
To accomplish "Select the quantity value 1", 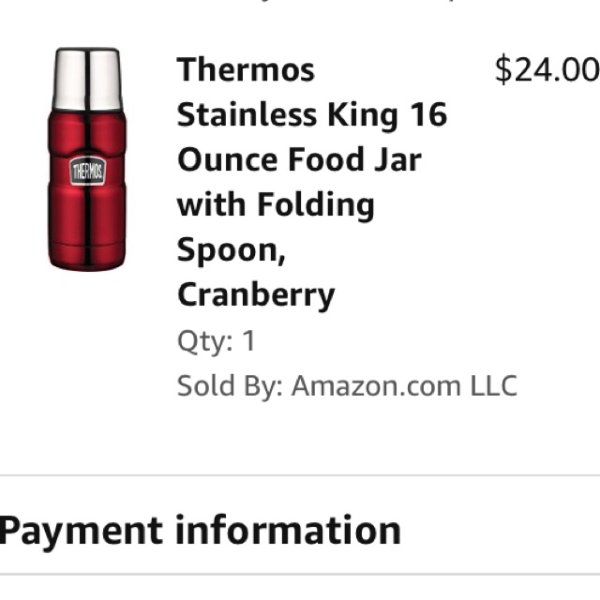I will pyautogui.click(x=249, y=341).
